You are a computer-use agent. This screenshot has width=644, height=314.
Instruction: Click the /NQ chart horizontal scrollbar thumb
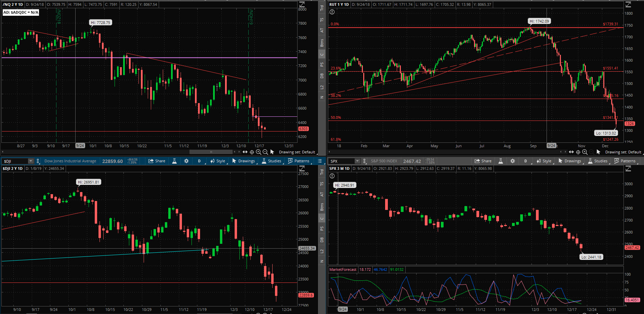pyautogui.click(x=211, y=152)
